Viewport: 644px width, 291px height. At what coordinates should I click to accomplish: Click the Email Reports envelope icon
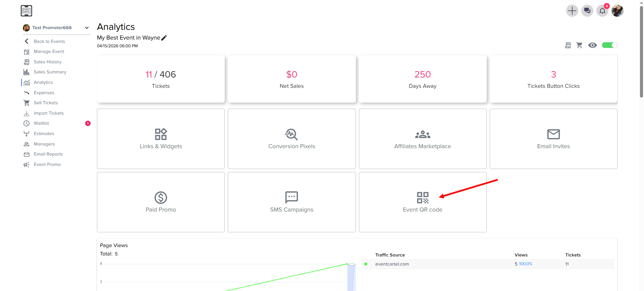[26, 155]
